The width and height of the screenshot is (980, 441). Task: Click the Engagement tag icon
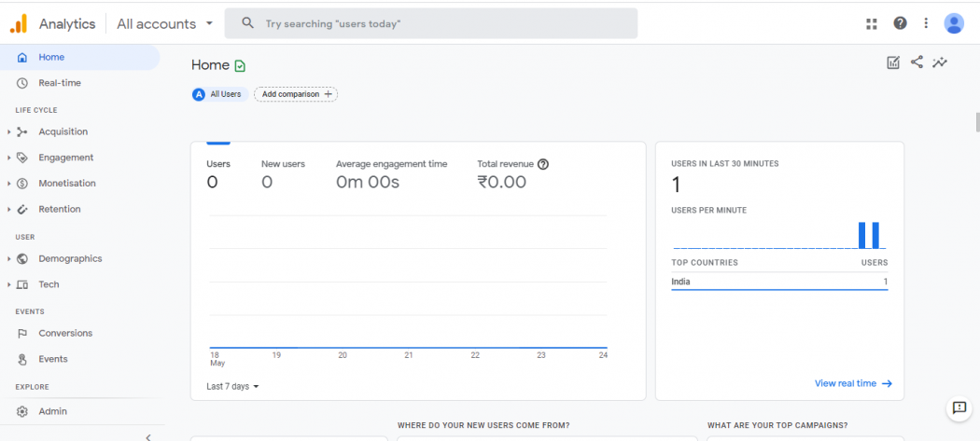click(22, 158)
